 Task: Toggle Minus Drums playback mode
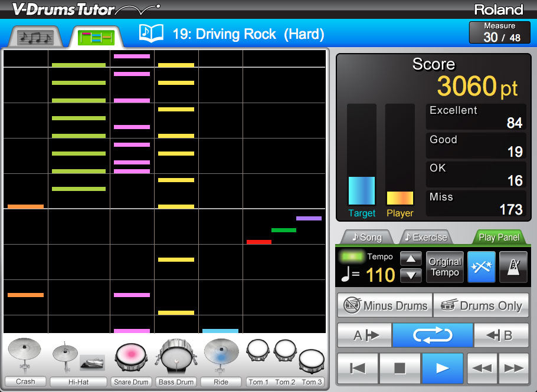tap(384, 305)
